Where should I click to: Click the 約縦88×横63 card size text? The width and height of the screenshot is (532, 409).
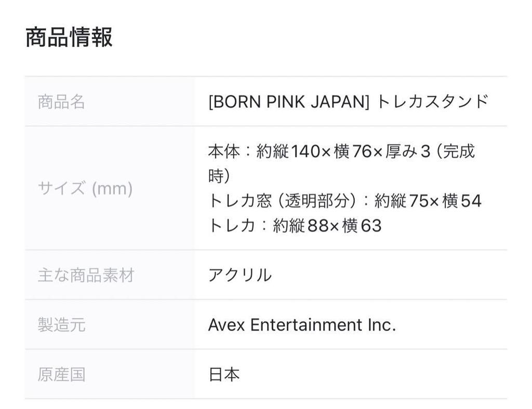tap(327, 226)
